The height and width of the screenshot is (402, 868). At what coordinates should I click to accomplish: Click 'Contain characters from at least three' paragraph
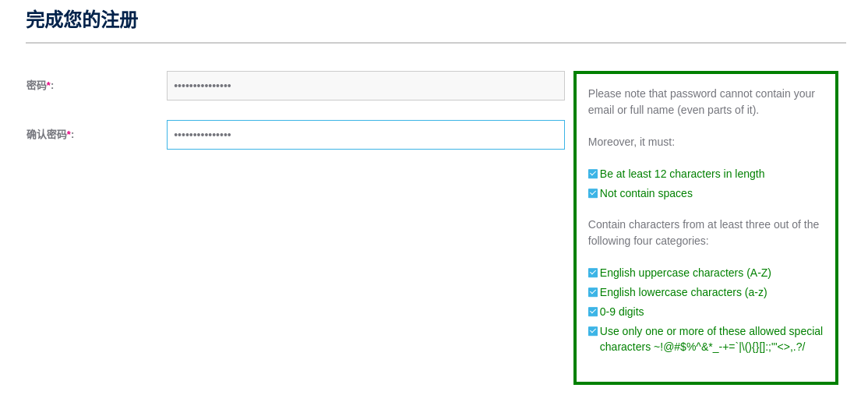click(703, 232)
